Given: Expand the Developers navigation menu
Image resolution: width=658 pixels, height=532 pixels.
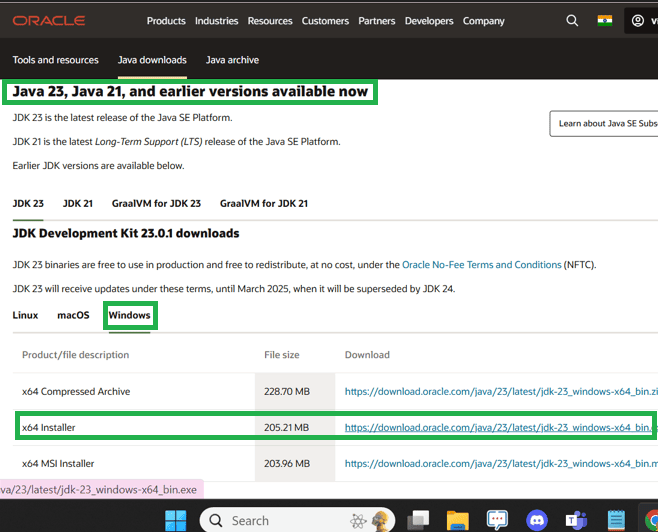Looking at the screenshot, I should point(428,21).
